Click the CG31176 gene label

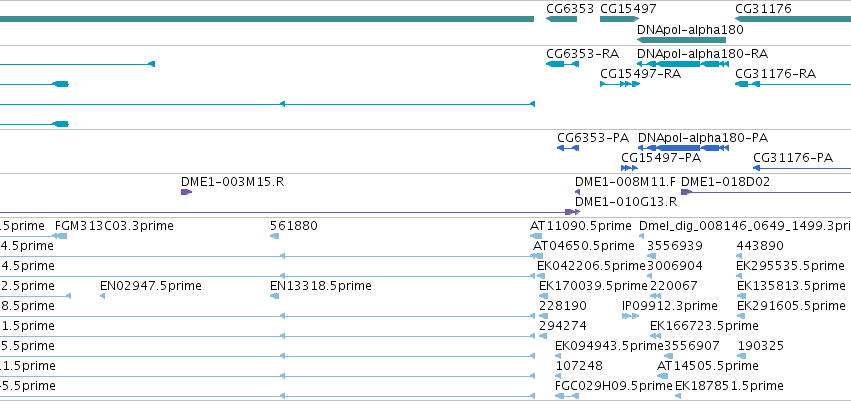click(x=763, y=9)
